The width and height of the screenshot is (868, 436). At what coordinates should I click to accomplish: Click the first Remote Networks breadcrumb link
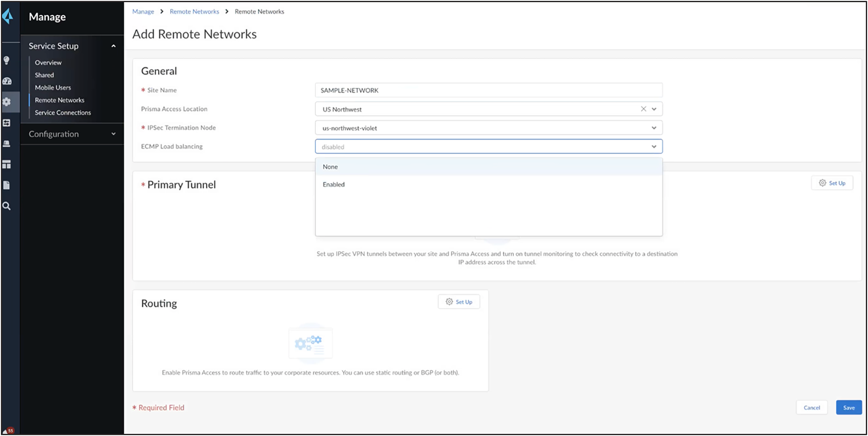pyautogui.click(x=194, y=12)
